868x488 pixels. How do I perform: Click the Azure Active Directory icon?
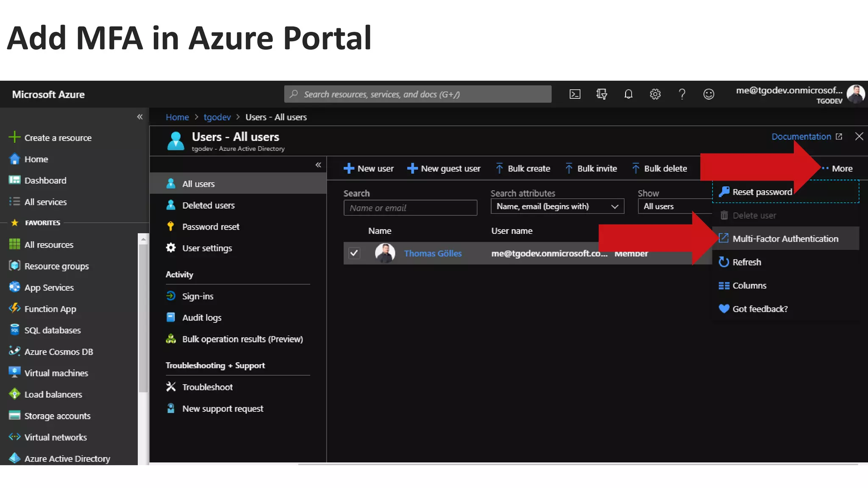click(14, 458)
